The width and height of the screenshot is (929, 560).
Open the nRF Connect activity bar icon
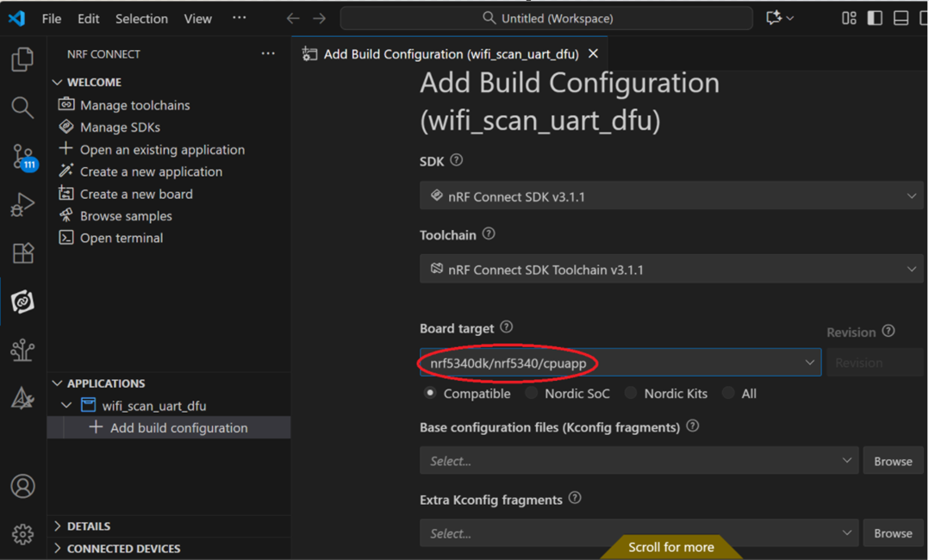pyautogui.click(x=22, y=302)
